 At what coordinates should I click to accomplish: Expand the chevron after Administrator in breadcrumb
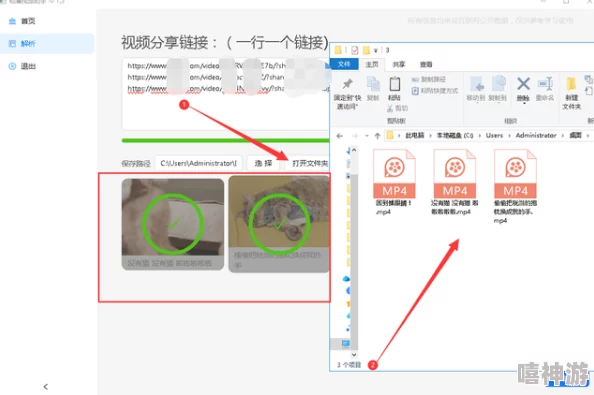(x=563, y=136)
